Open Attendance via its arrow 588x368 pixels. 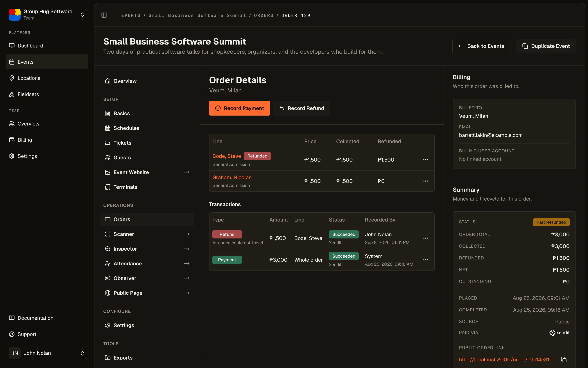[187, 264]
